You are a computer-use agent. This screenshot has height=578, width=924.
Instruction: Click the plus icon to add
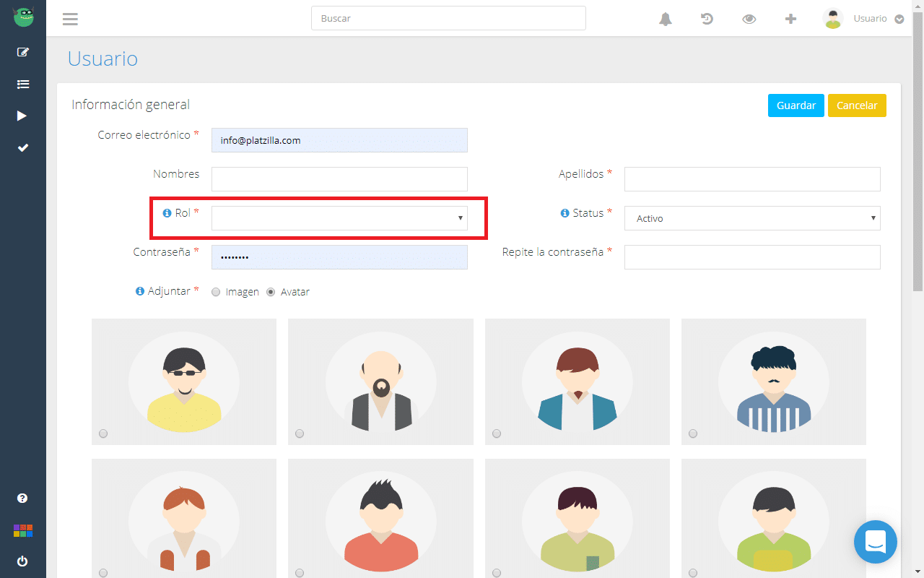[790, 19]
